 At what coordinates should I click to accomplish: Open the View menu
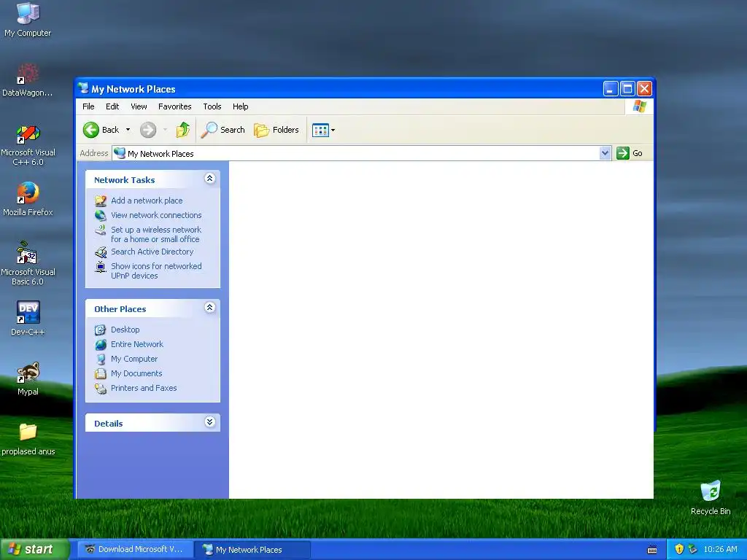pyautogui.click(x=139, y=106)
